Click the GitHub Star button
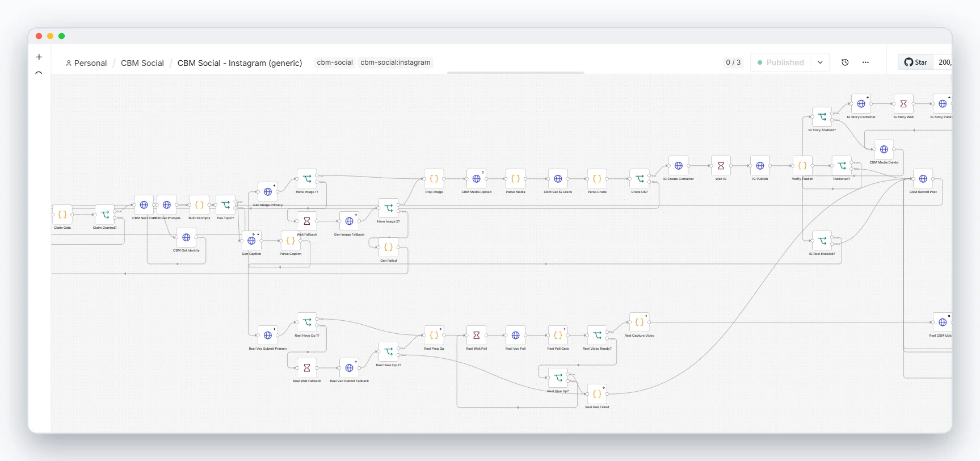980x461 pixels. pos(915,62)
